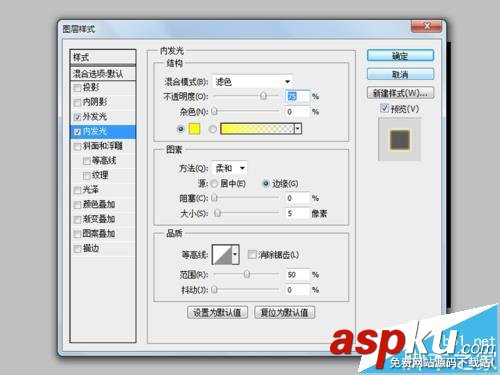
Task: Click the 取消 cancel button
Action: [400, 74]
